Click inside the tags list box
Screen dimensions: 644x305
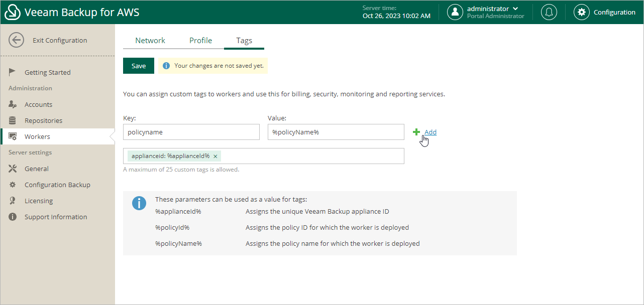point(264,156)
